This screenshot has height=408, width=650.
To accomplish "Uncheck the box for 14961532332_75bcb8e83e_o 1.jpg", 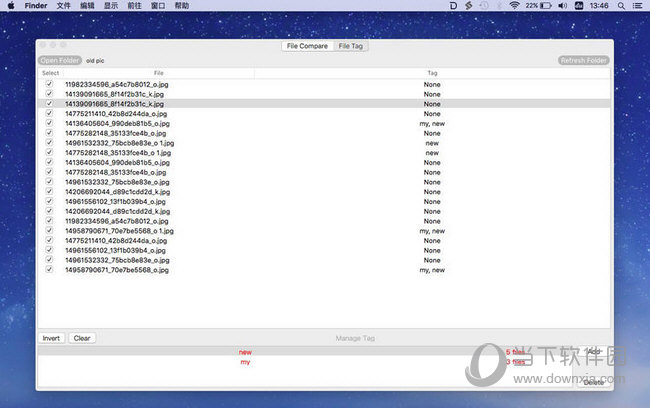I will [49, 142].
